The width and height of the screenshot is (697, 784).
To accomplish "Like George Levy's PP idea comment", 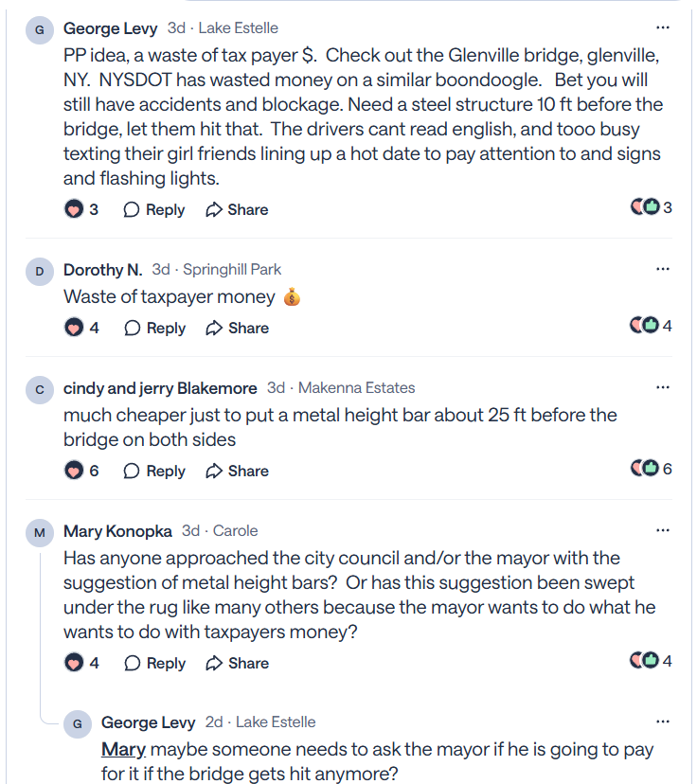I will tap(74, 209).
